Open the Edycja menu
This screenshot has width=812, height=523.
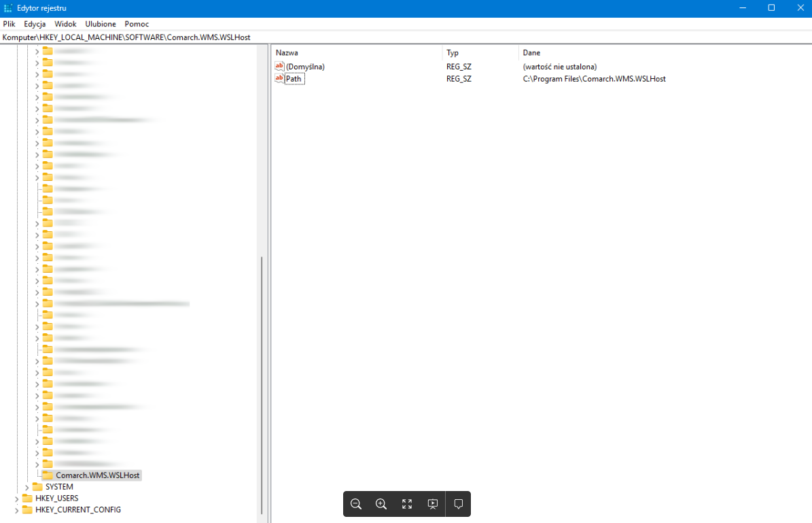pos(35,24)
